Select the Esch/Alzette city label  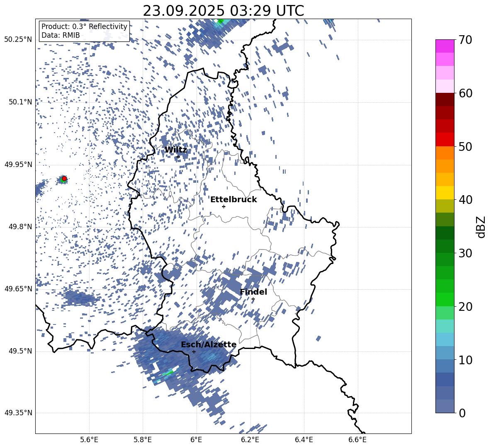point(209,344)
